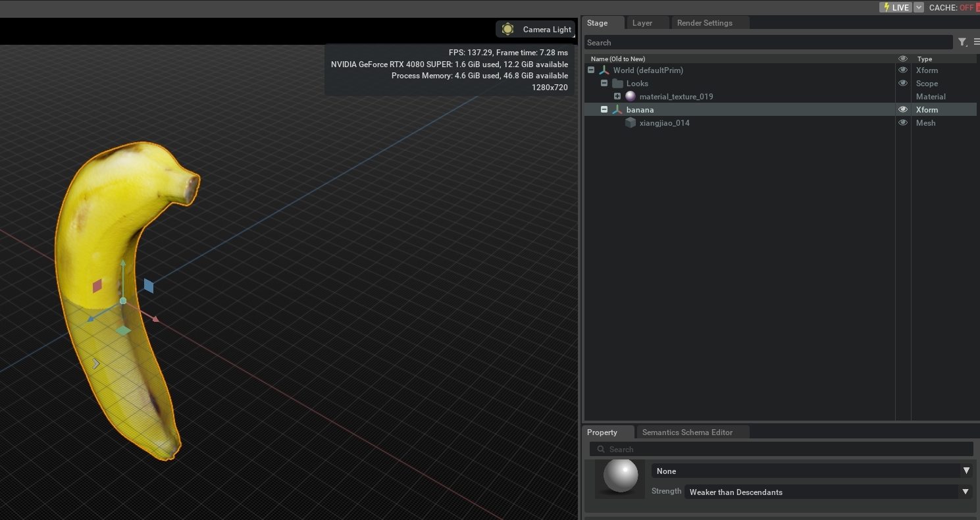Image resolution: width=980 pixels, height=520 pixels.
Task: Hide the xiangjiao_014 mesh via eye icon
Action: (902, 123)
